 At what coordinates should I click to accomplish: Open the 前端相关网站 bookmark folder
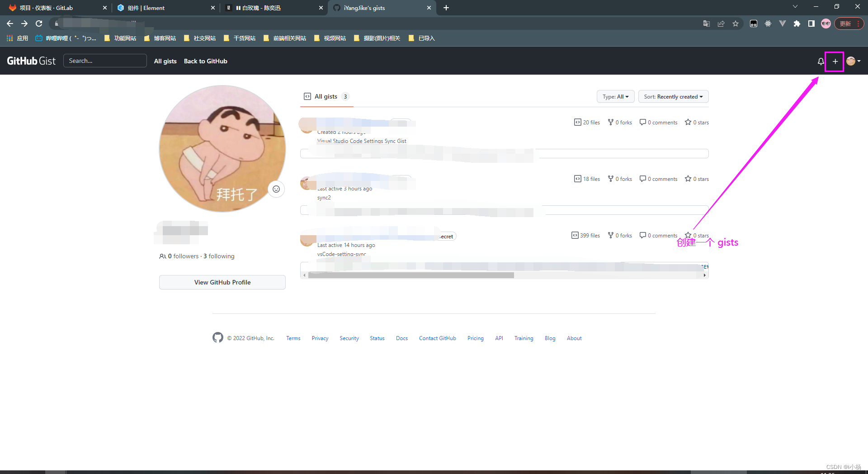tap(285, 38)
